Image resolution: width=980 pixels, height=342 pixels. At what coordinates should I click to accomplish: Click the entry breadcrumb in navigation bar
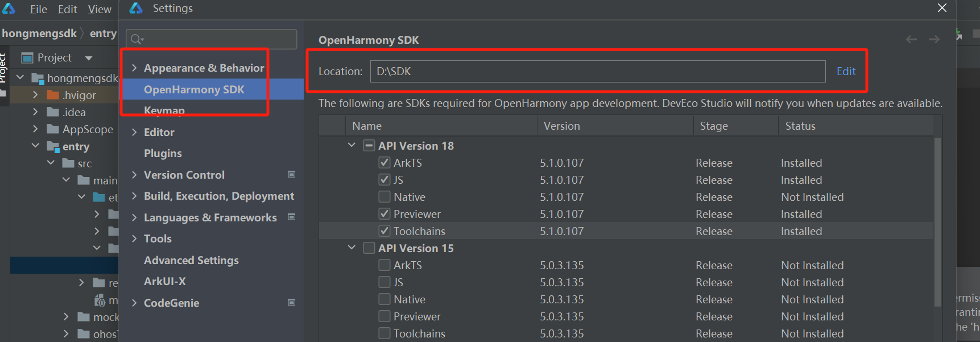103,33
